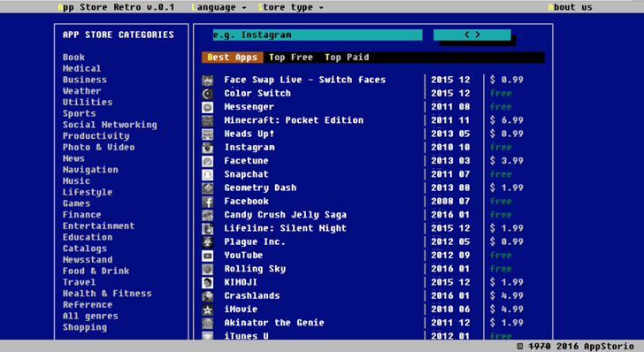Click the Crashlands app icon
Viewport: 644px width, 352px height.
tap(207, 296)
